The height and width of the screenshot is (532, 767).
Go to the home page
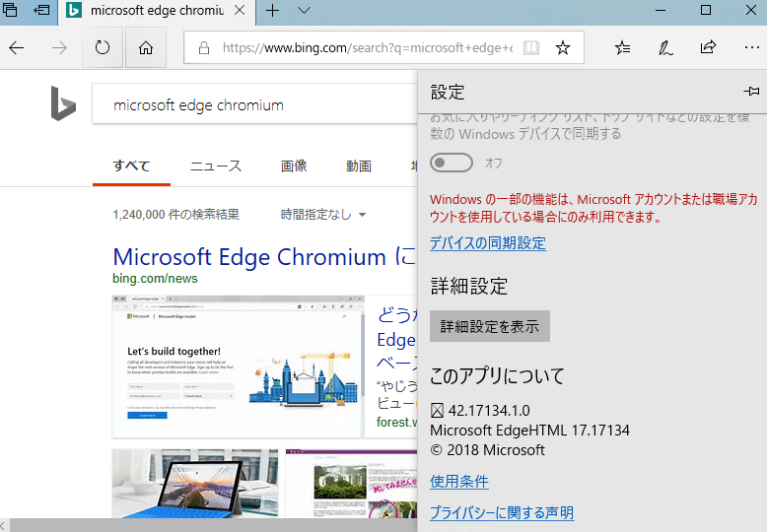click(x=145, y=47)
